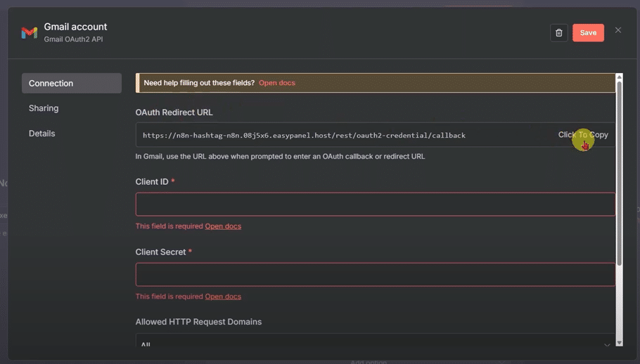Open docs link under Client Secret
Viewport: 640px width, 364px height.
coord(223,297)
